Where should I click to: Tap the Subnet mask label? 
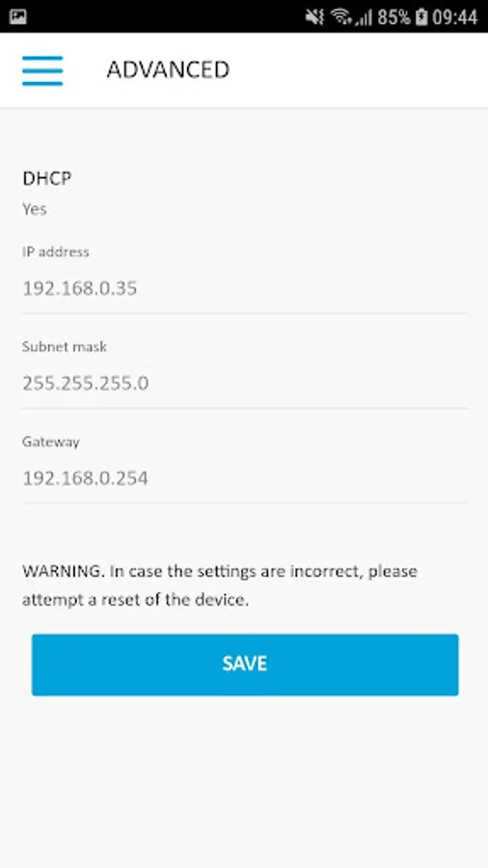(x=65, y=346)
